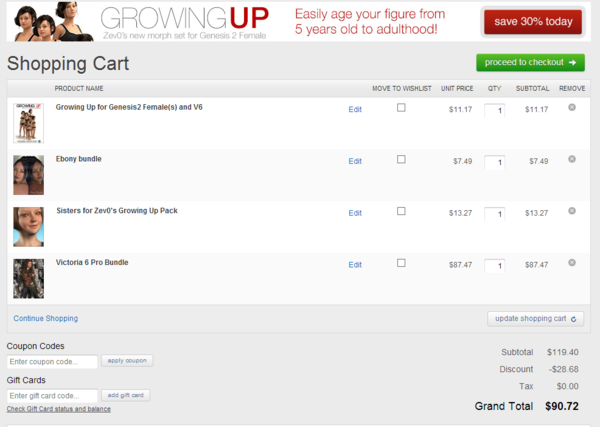The height and width of the screenshot is (427, 600).
Task: Select quantity field for Growing Up for Genesis2
Action: click(494, 110)
